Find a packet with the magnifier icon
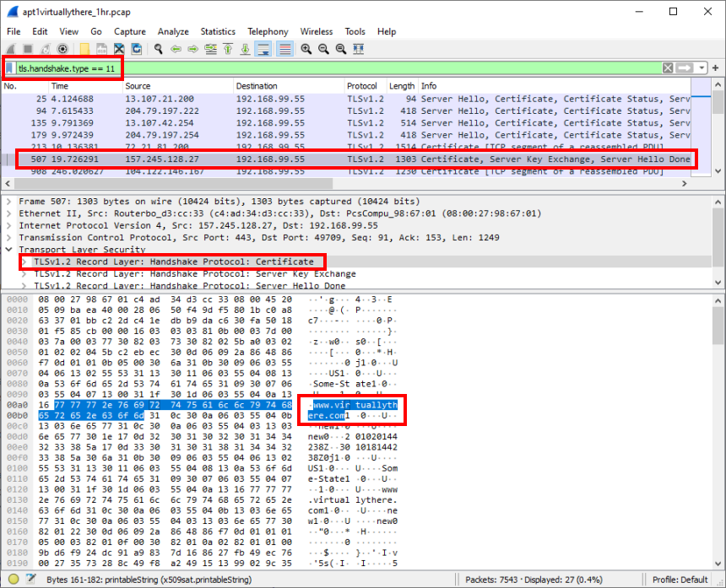Viewport: 726px width, 588px height. tap(159, 49)
